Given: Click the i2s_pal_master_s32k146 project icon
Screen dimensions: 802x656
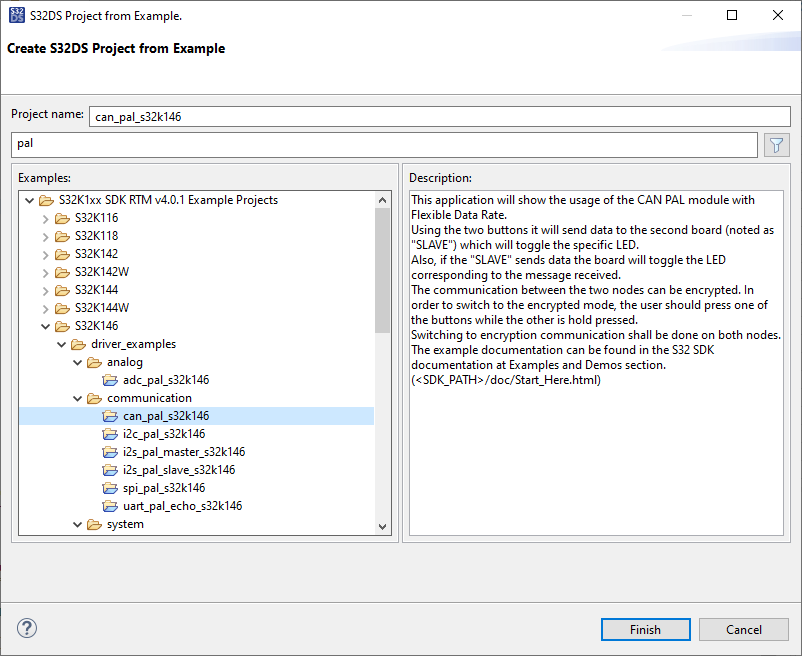Looking at the screenshot, I should click(110, 452).
